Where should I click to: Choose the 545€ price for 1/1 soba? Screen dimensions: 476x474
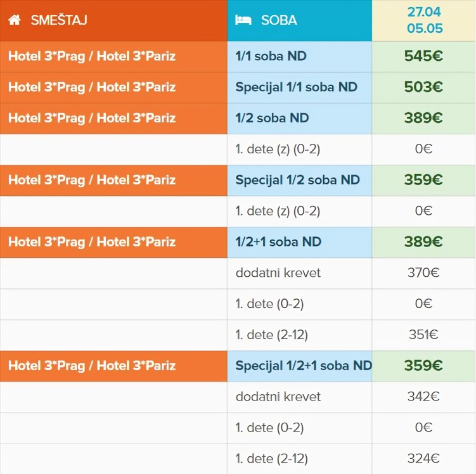point(423,56)
